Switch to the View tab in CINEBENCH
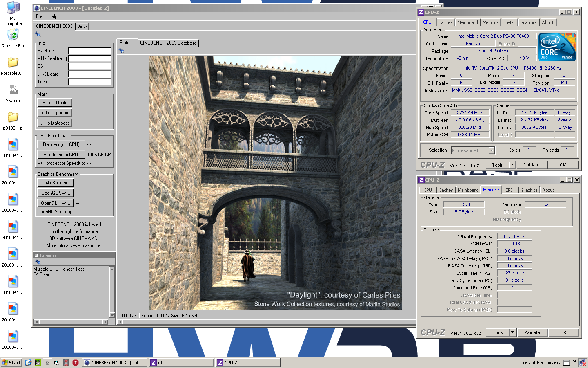Image resolution: width=588 pixels, height=368 pixels. click(x=82, y=27)
